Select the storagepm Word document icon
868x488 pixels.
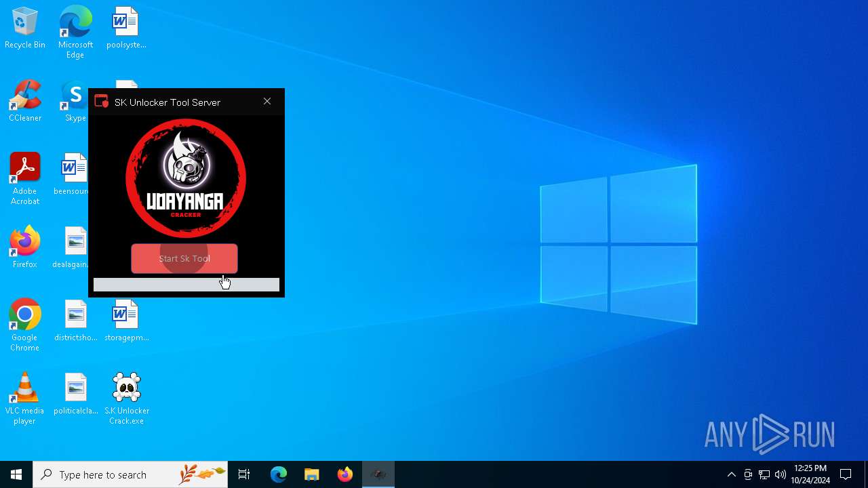126,321
